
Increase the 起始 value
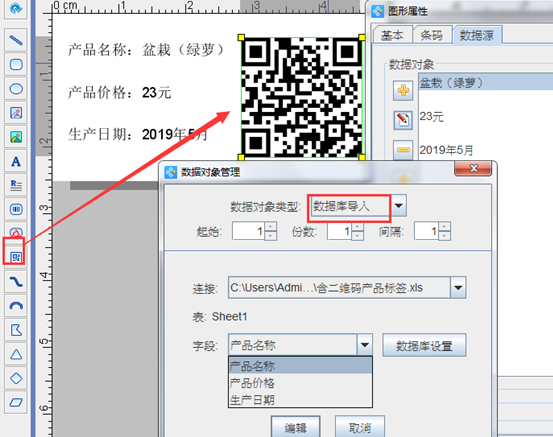(x=270, y=227)
